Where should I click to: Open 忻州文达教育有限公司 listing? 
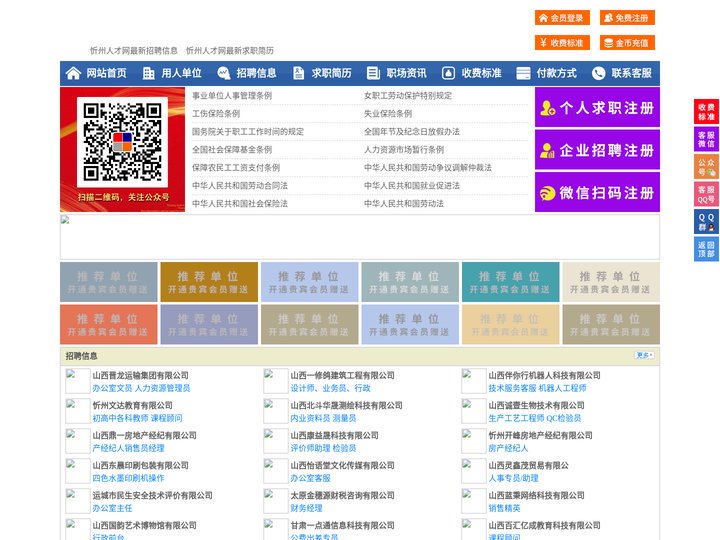click(x=132, y=405)
